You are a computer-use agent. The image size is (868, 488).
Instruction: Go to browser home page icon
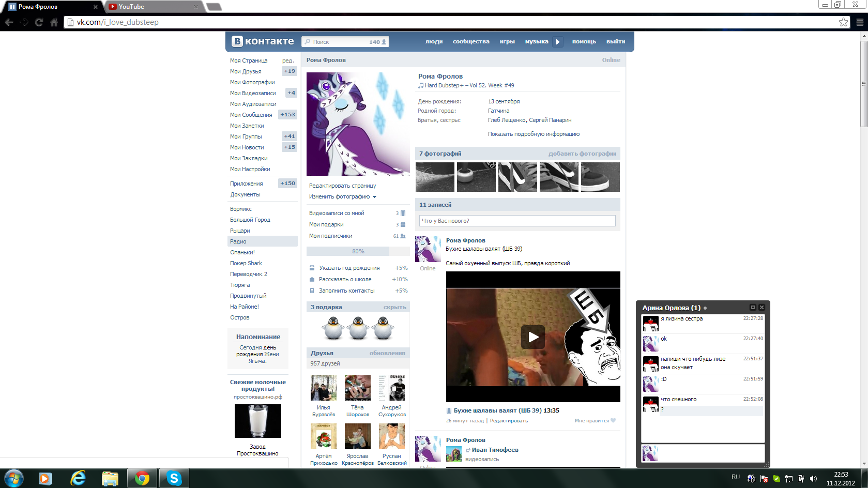[54, 22]
